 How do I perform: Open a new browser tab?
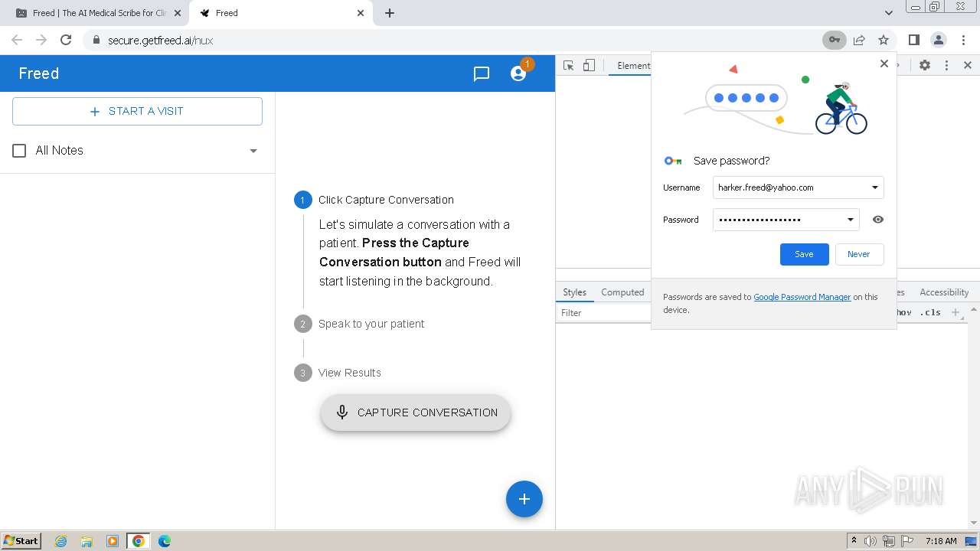390,13
